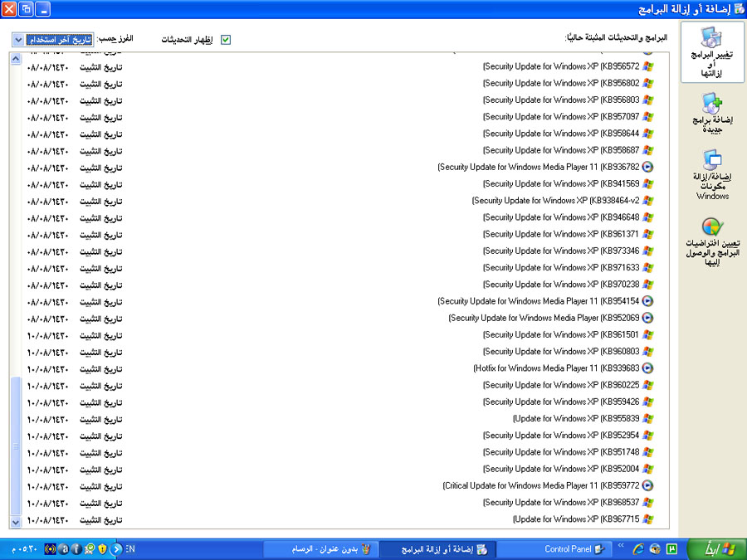Screen dimensions: 747x560
Task: Open the media player quick launch icon
Action: point(655,549)
